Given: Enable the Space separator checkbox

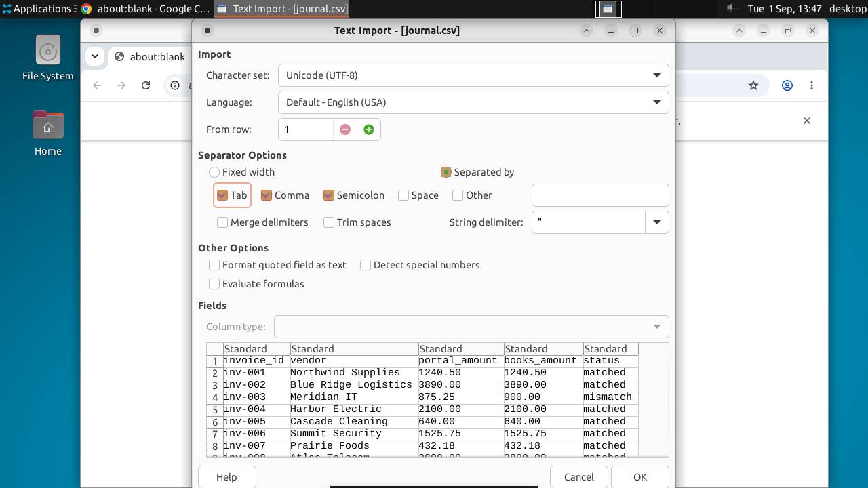Looking at the screenshot, I should 403,195.
